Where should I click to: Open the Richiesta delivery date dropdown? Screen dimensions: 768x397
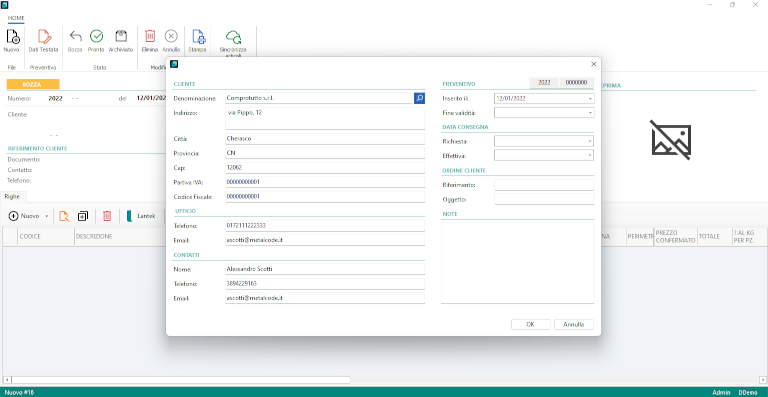(590, 141)
